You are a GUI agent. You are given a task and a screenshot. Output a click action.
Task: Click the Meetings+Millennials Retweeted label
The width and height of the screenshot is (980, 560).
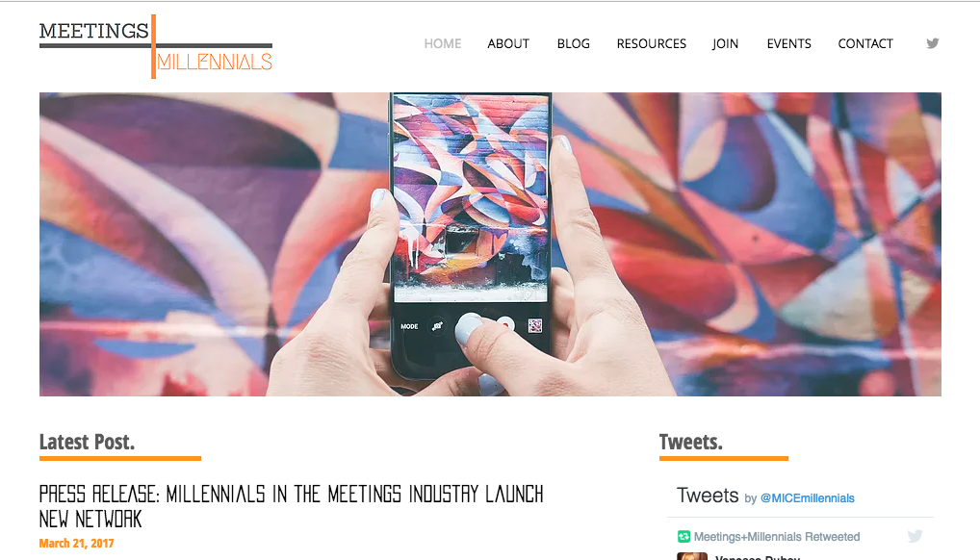point(777,536)
